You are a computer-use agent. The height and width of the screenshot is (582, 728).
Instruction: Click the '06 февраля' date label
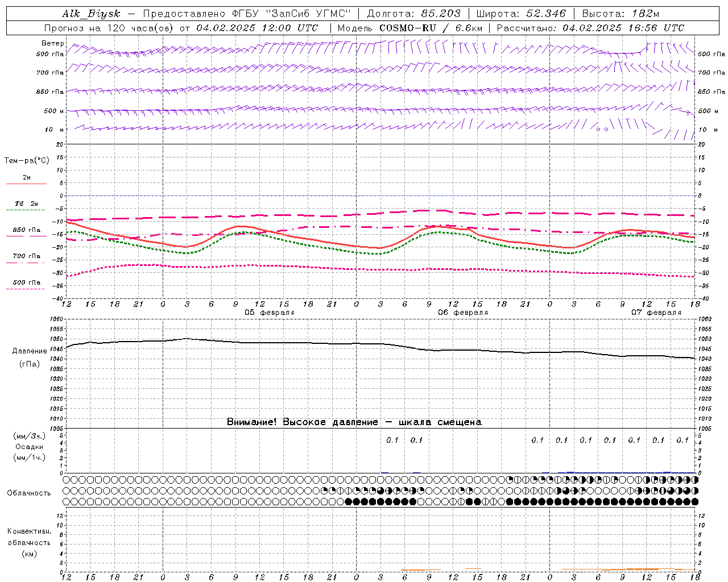(x=462, y=313)
